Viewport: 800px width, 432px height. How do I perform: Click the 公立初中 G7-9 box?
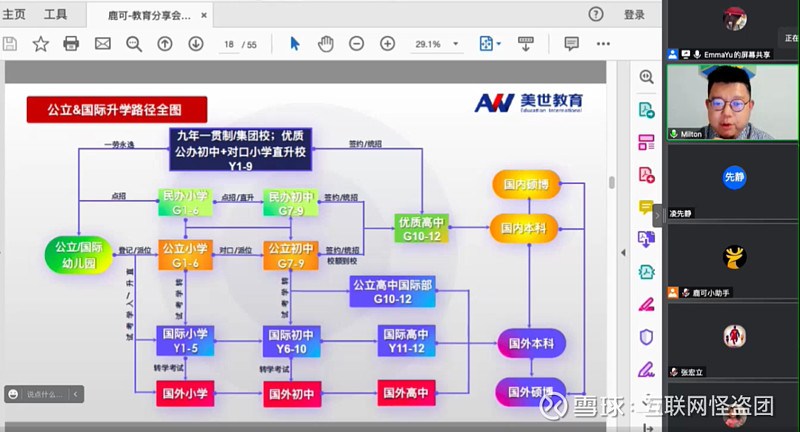(291, 256)
